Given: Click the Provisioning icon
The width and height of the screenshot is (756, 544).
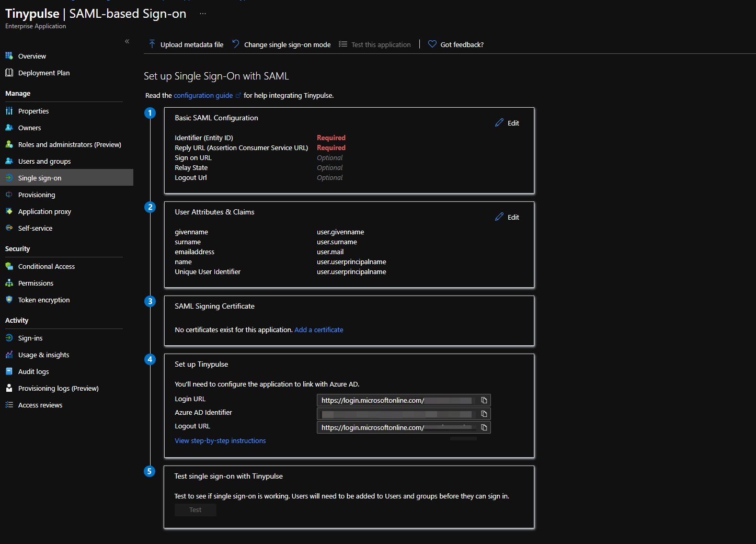Looking at the screenshot, I should [9, 194].
